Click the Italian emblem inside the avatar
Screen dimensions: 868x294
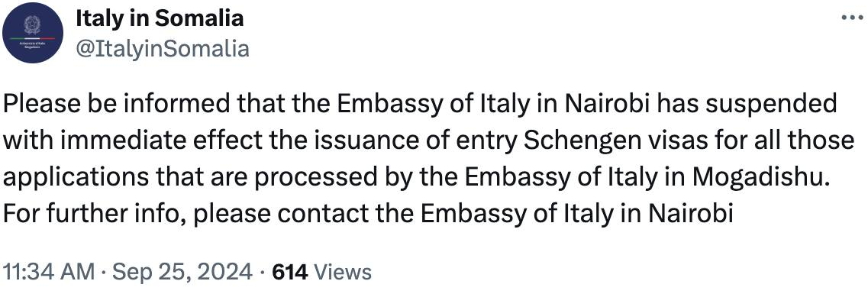(33, 25)
